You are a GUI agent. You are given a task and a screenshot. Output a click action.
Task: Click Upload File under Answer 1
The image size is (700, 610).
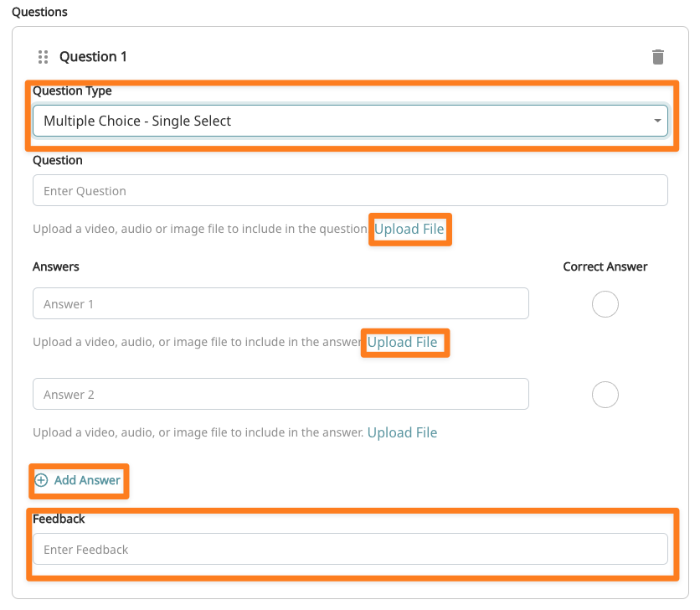403,342
